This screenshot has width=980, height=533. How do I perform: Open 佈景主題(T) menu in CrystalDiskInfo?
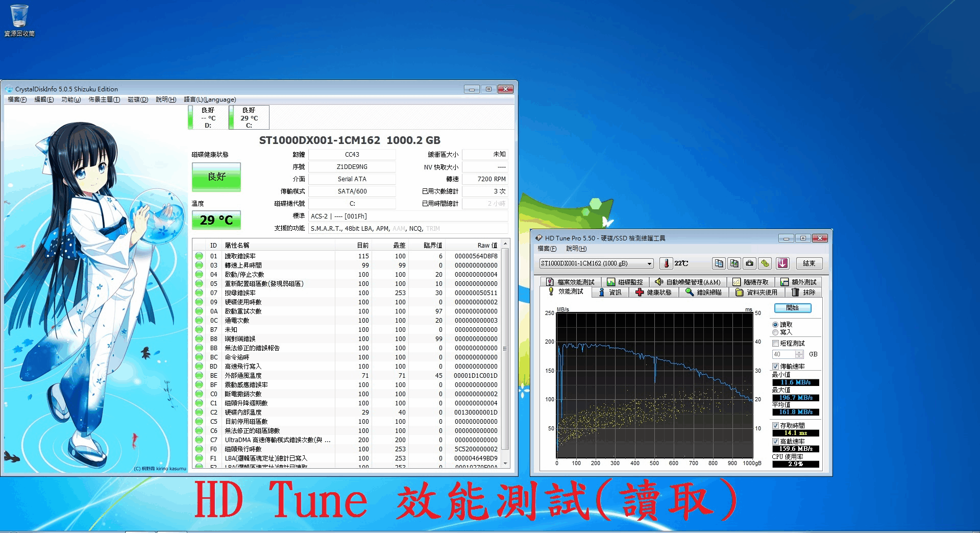click(x=104, y=100)
